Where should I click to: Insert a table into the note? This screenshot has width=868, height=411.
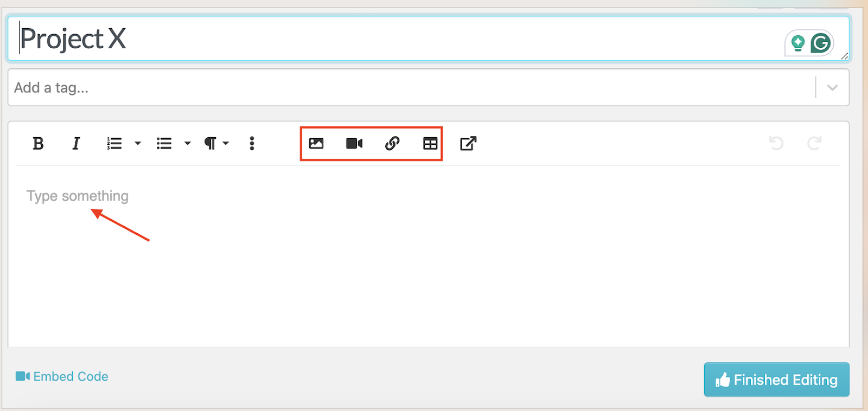coord(430,144)
